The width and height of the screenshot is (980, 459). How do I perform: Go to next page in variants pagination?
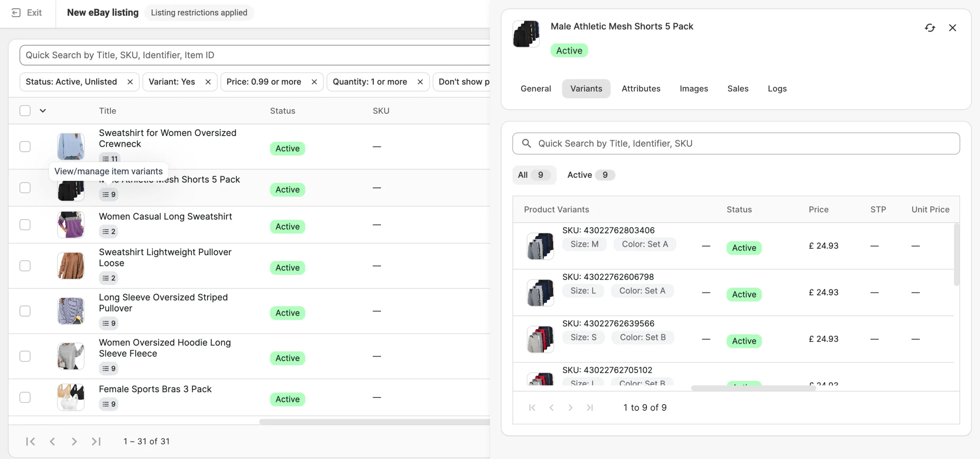pos(570,408)
